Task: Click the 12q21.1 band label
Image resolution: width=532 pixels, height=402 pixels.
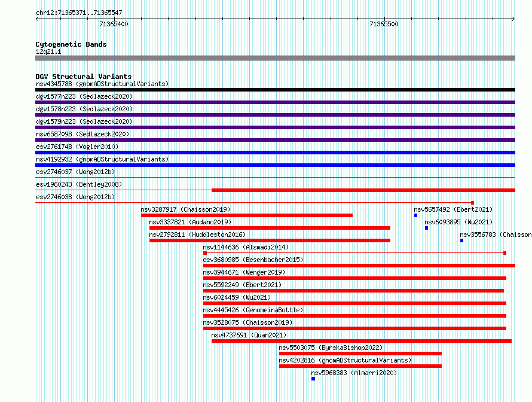Action: pos(48,51)
